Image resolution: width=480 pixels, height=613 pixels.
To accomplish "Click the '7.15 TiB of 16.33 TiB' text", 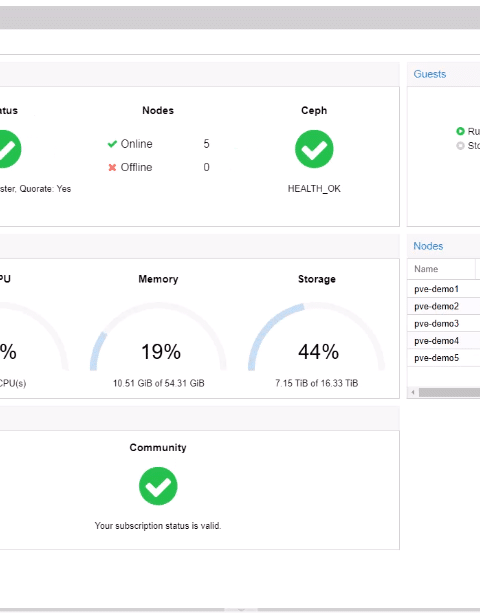I will click(317, 383).
